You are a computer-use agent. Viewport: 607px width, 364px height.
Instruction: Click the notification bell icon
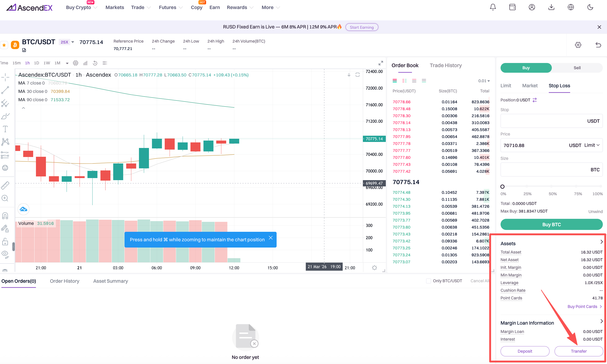[492, 7]
